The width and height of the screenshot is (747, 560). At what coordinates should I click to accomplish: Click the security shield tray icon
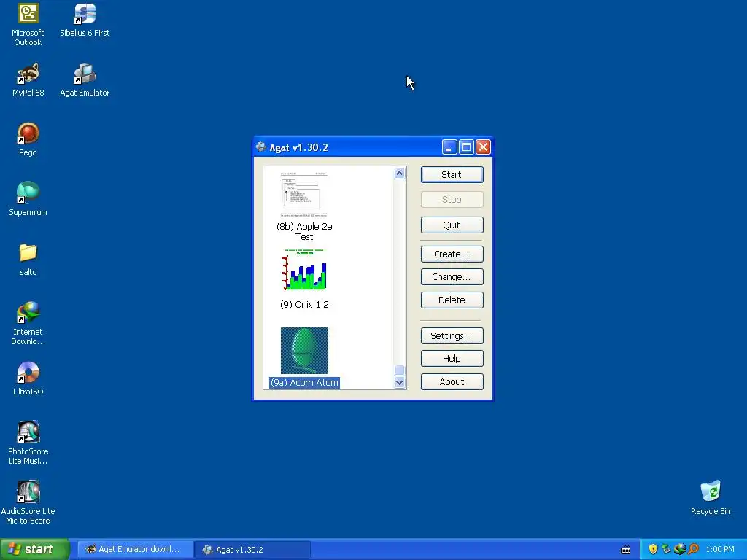point(653,549)
